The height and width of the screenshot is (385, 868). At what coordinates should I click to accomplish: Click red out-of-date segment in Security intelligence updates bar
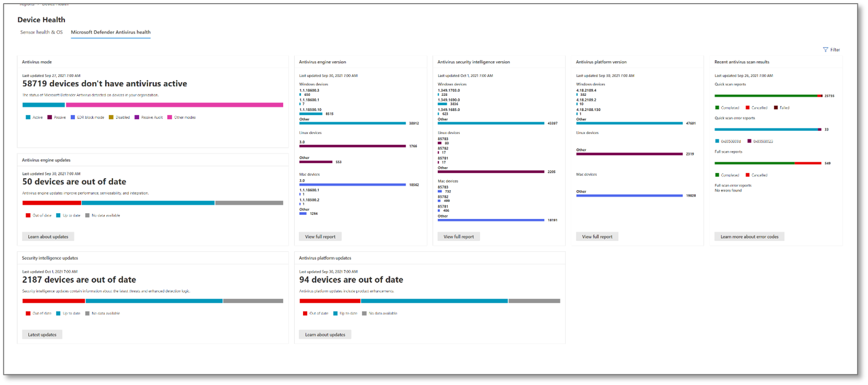coord(53,301)
